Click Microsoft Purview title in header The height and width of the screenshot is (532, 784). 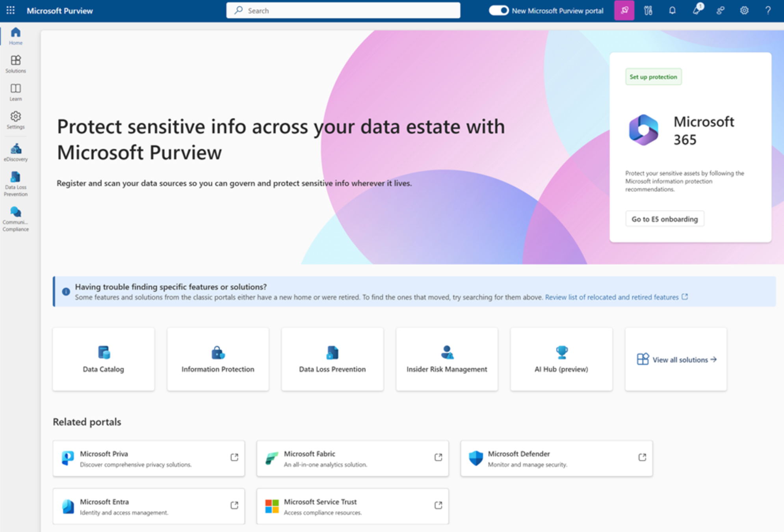(x=60, y=11)
